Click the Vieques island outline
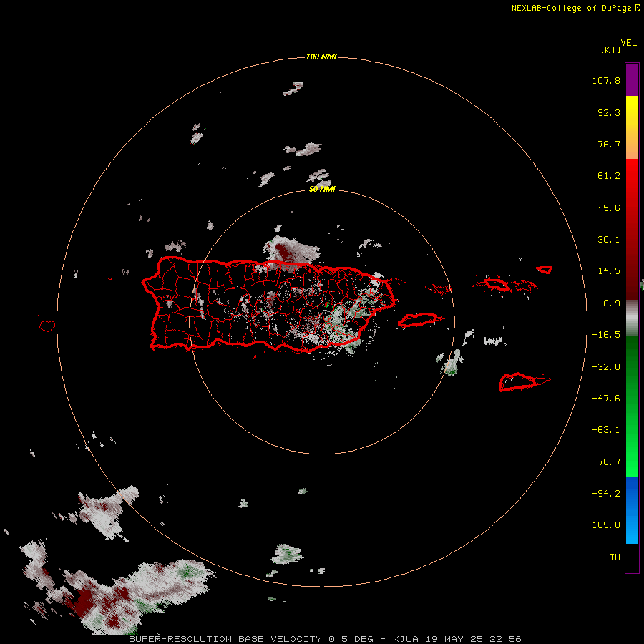This screenshot has width=644, height=644. (418, 320)
